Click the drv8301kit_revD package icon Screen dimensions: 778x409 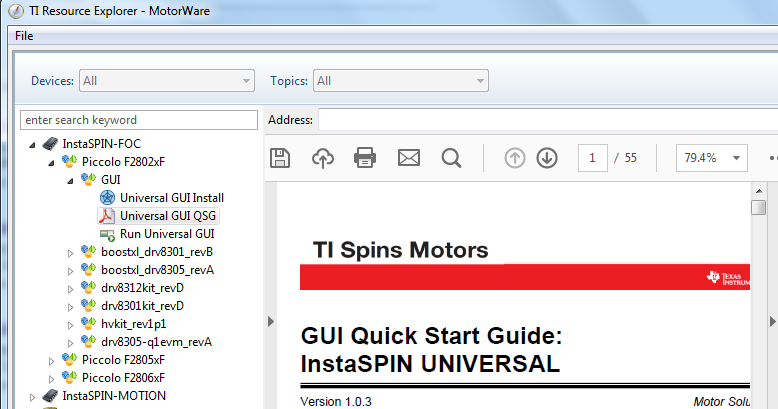pyautogui.click(x=88, y=305)
